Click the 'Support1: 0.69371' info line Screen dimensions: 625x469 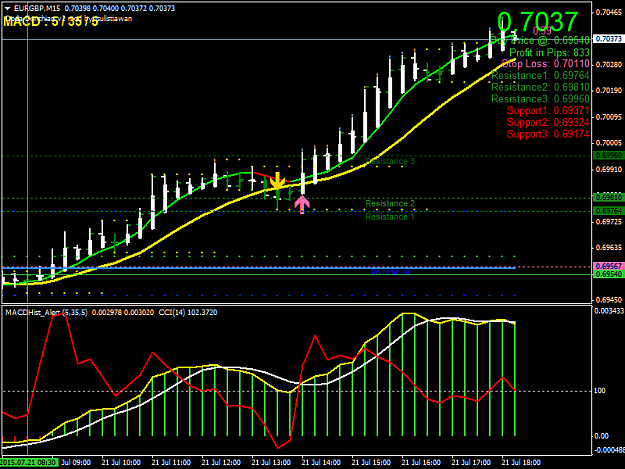(x=548, y=110)
